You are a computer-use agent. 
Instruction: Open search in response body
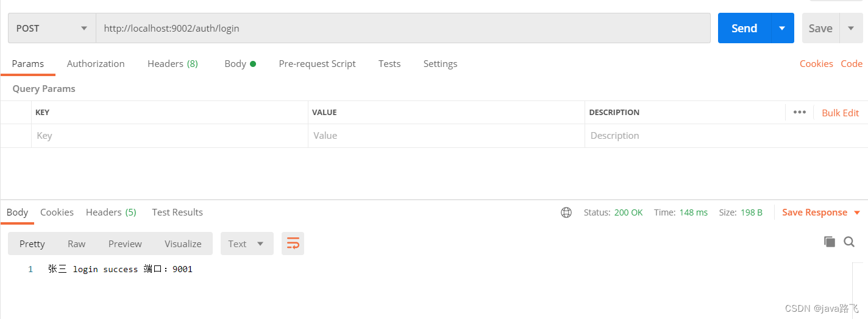849,242
